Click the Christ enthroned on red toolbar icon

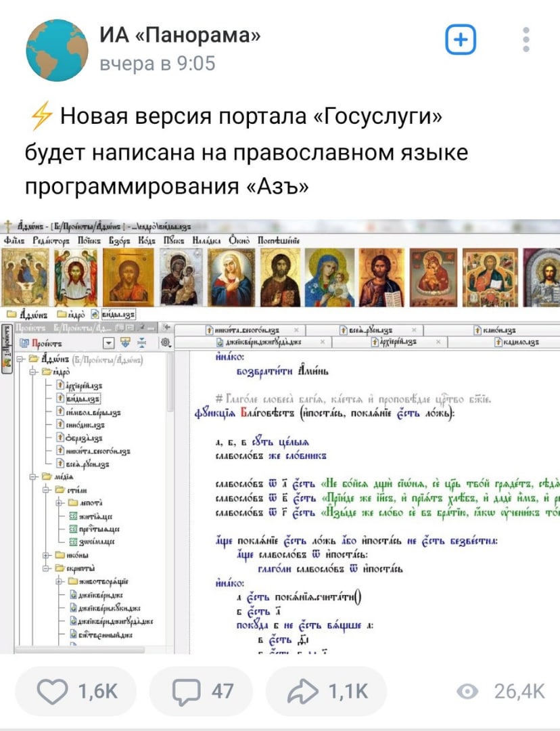[490, 277]
